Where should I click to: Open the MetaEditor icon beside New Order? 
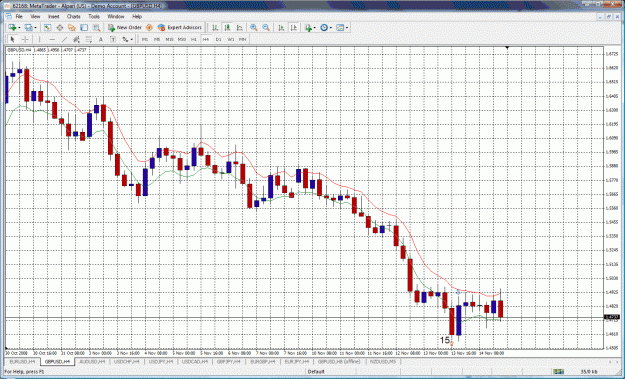149,27
